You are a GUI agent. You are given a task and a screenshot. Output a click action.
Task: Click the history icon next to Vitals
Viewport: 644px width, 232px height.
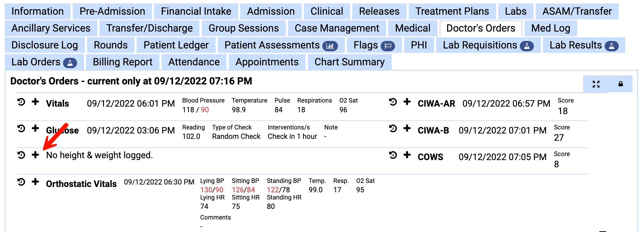[21, 102]
